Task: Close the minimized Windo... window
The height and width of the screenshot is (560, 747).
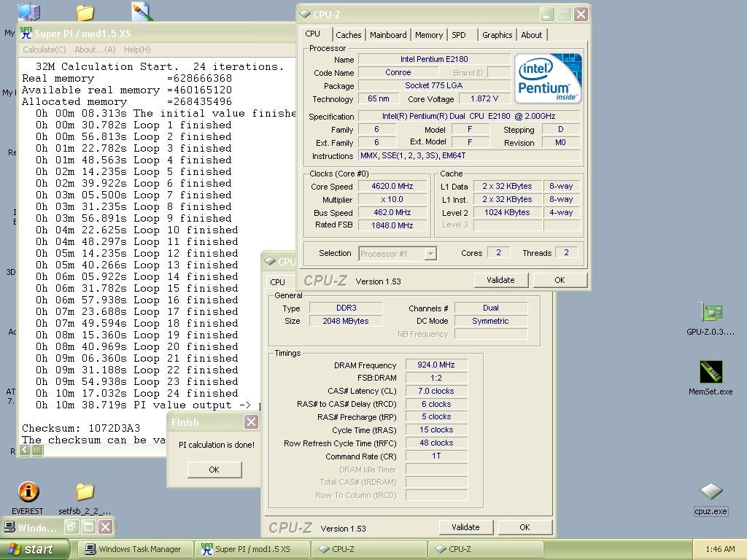Action: pyautogui.click(x=106, y=527)
